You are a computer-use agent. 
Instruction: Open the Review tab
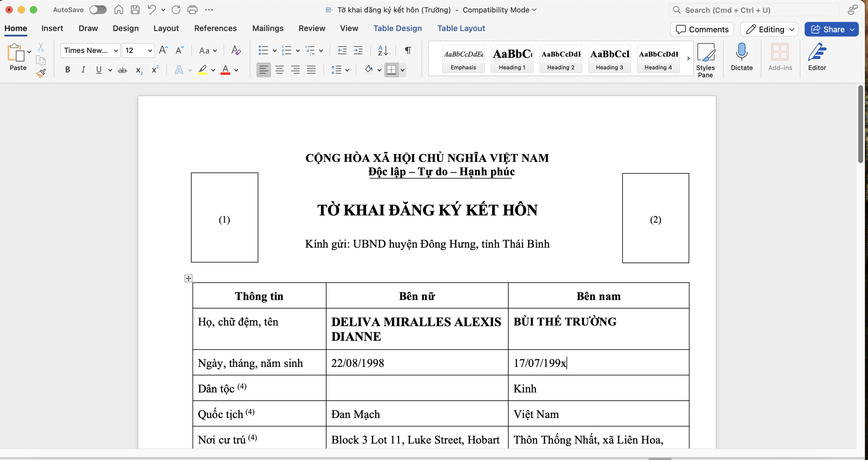[312, 28]
